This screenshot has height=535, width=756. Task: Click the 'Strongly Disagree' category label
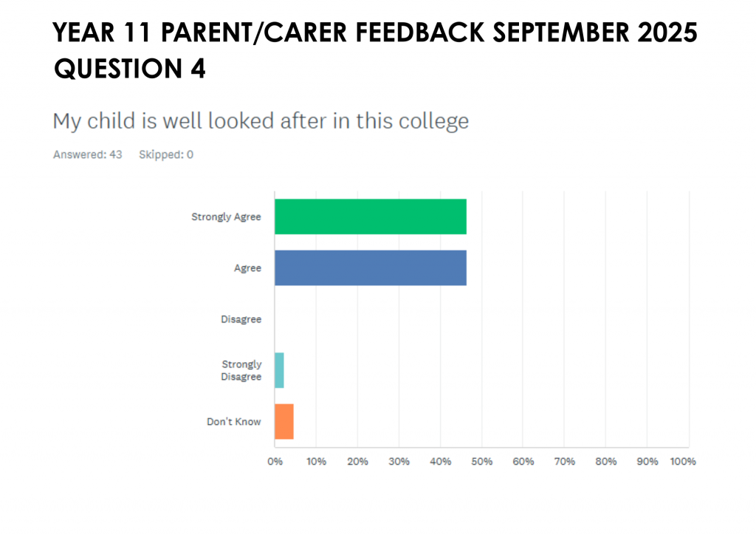[x=241, y=370]
